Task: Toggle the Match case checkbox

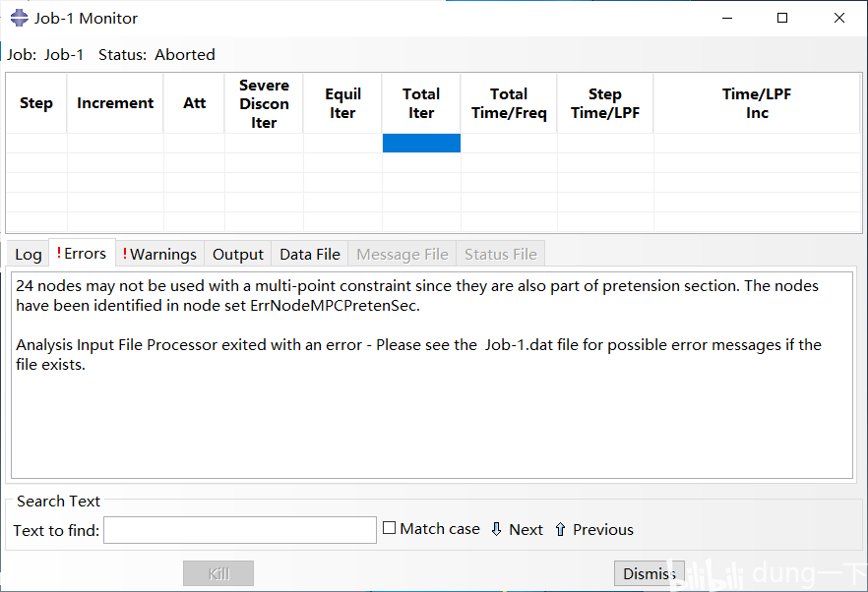Action: 390,528
